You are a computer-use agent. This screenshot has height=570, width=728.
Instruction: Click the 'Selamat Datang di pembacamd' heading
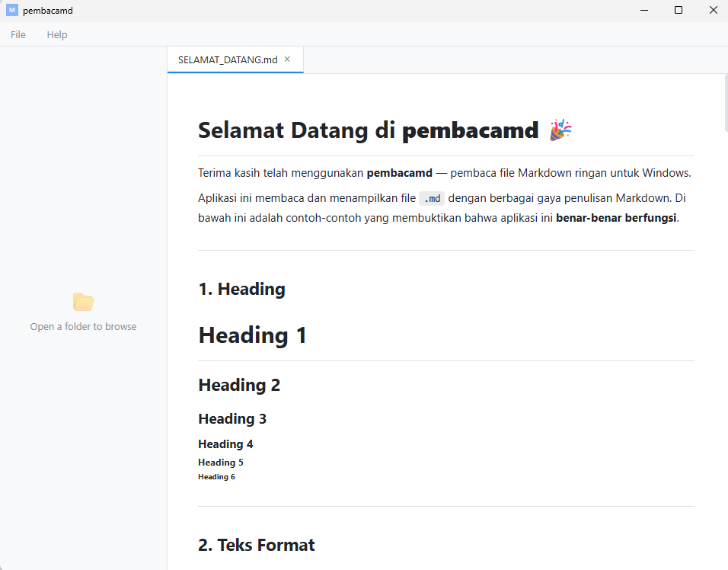[368, 130]
